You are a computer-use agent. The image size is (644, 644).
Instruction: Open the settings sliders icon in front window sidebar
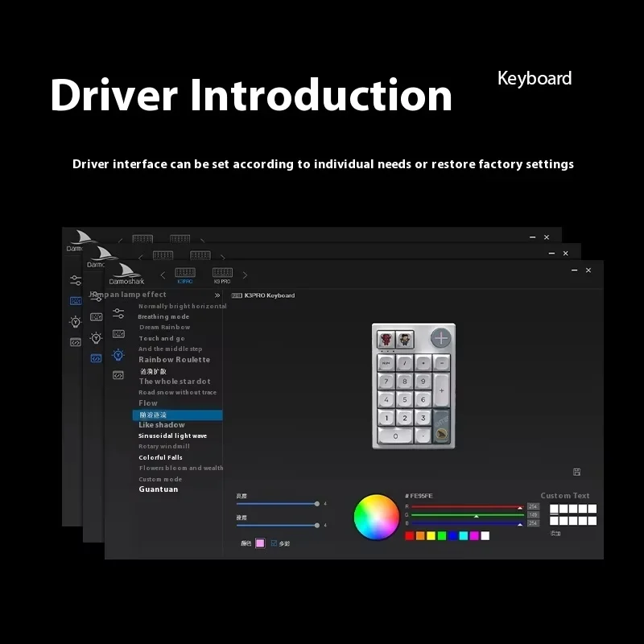coord(118,313)
